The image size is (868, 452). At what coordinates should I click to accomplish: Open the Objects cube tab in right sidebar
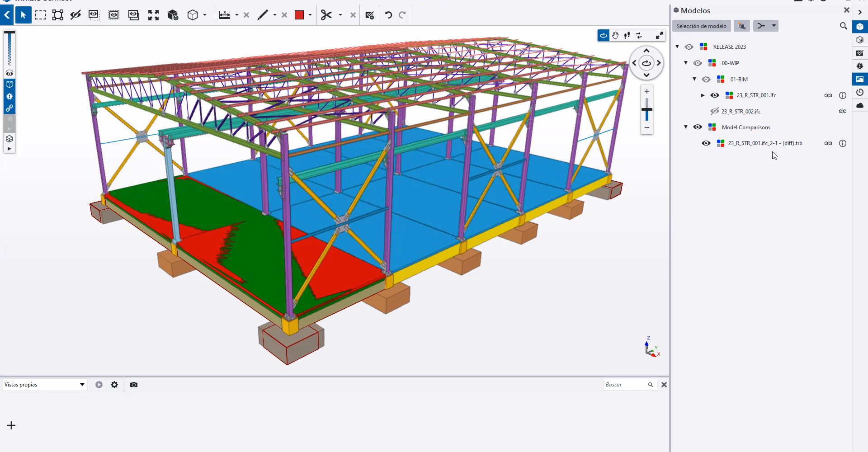(860, 40)
